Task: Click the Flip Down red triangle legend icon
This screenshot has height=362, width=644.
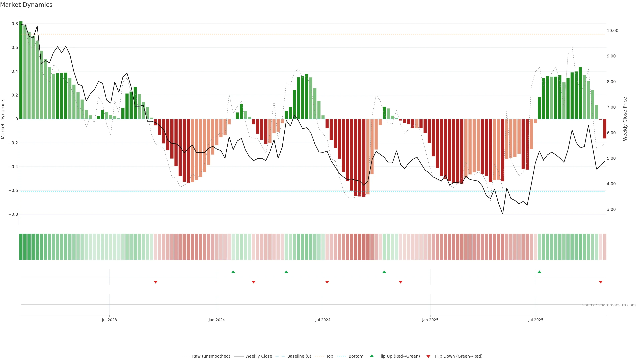Action: [x=428, y=356]
